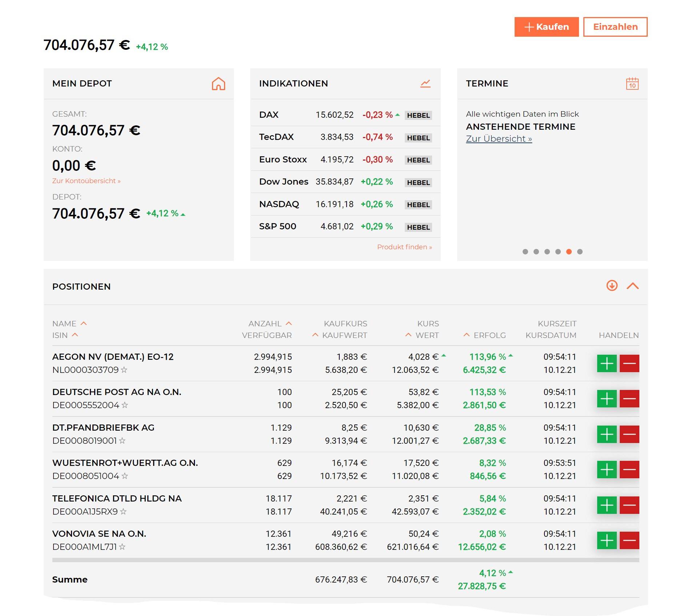The height and width of the screenshot is (616, 691).
Task: Star TELEFONICA DTLD as favorite
Action: click(x=123, y=511)
